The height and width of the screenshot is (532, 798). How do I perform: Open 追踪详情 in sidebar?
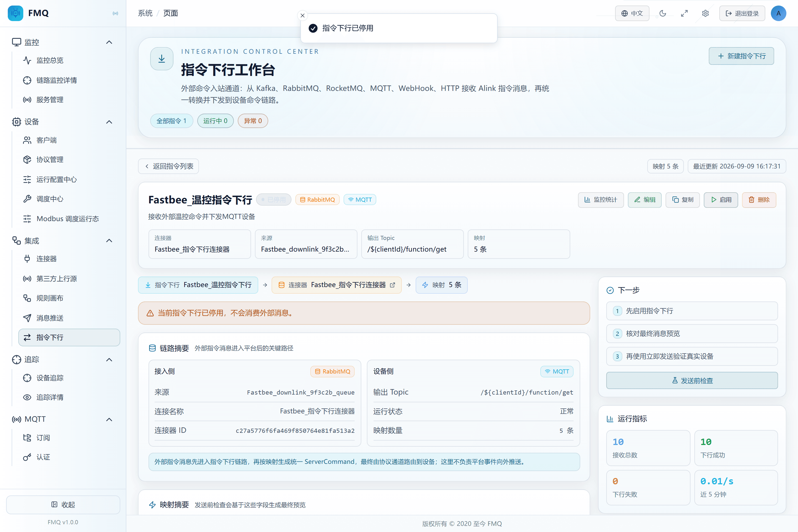click(69, 397)
